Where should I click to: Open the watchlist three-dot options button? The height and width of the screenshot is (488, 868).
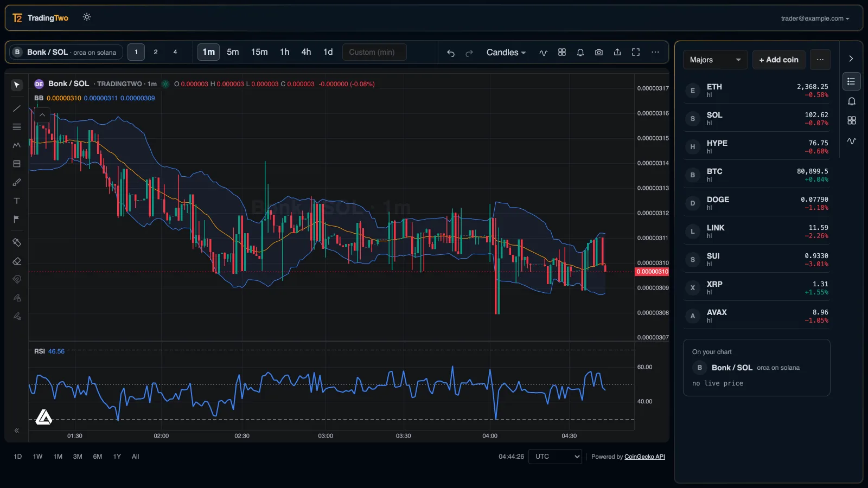820,60
